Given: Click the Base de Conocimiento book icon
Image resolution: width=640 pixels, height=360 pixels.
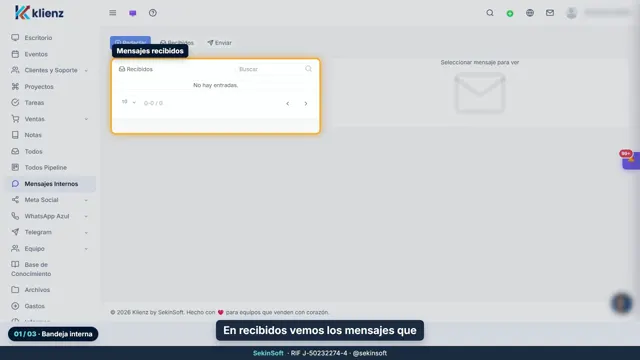Looking at the screenshot, I should pos(15,264).
